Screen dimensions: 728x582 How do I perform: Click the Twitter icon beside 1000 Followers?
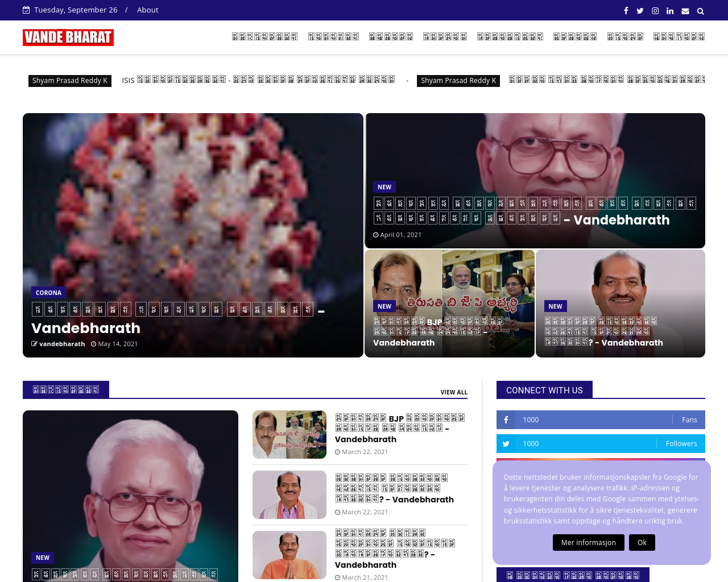pyautogui.click(x=506, y=444)
